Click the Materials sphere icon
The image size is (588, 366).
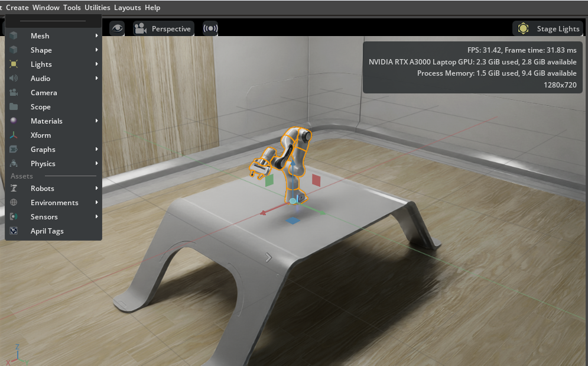pyautogui.click(x=14, y=121)
